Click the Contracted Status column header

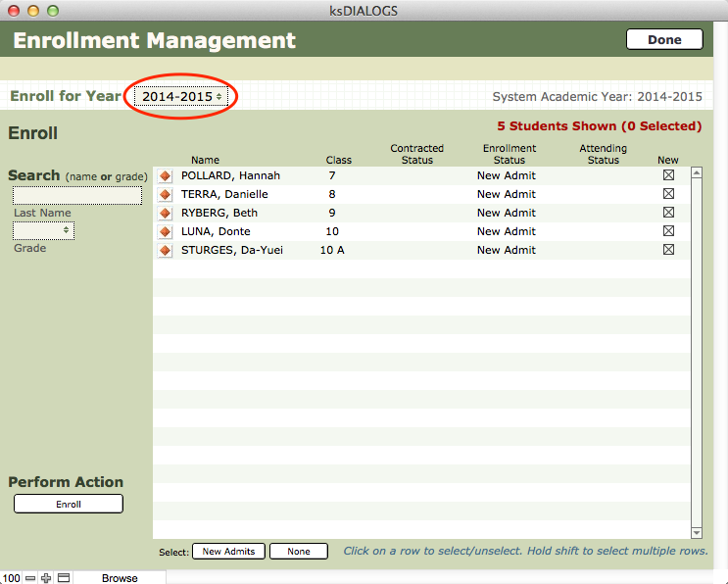[x=417, y=154]
